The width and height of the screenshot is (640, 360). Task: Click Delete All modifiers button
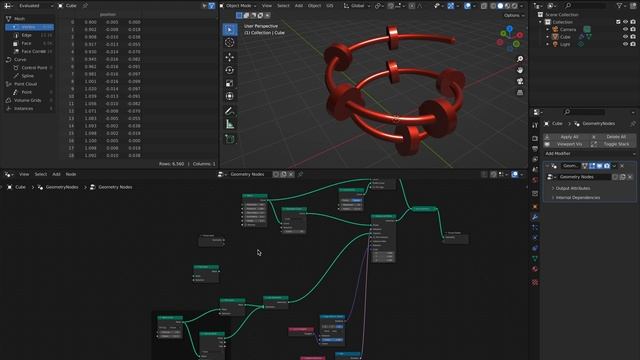coord(613,137)
